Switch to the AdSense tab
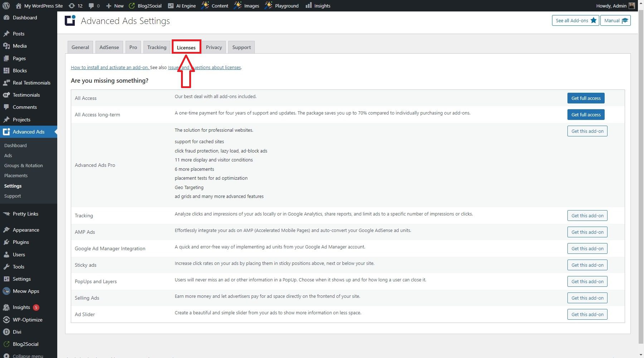Screen dimensions: 644x358 [x=109, y=47]
